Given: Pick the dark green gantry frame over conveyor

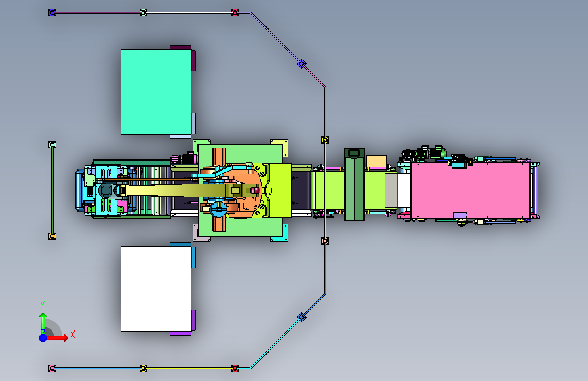Looking at the screenshot, I should click(x=355, y=185).
